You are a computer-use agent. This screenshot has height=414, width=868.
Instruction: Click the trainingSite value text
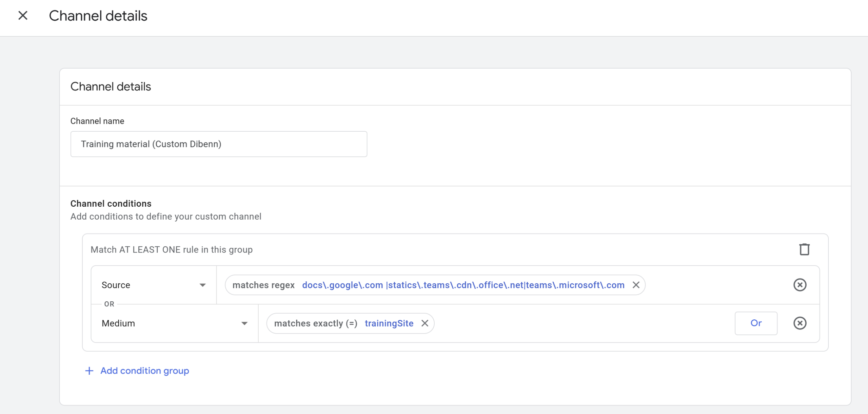click(x=389, y=323)
